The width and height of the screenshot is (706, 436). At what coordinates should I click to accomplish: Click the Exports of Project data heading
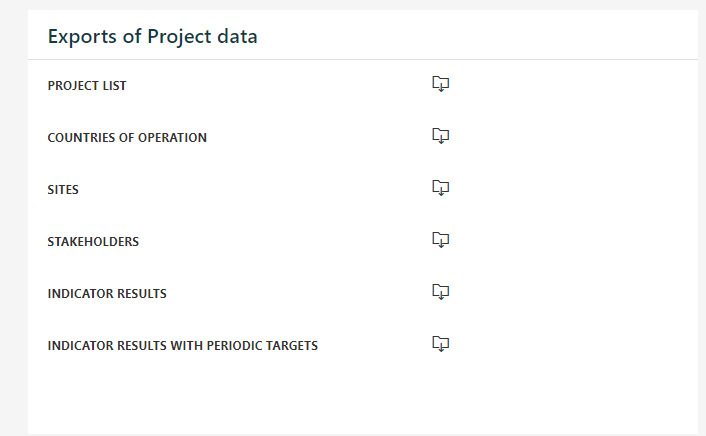pyautogui.click(x=153, y=36)
